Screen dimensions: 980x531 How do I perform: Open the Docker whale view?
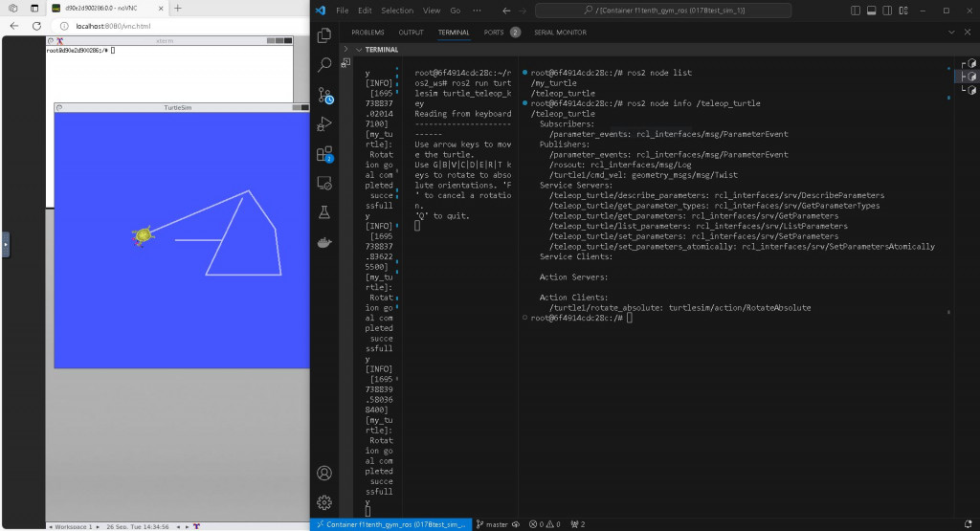(x=324, y=242)
